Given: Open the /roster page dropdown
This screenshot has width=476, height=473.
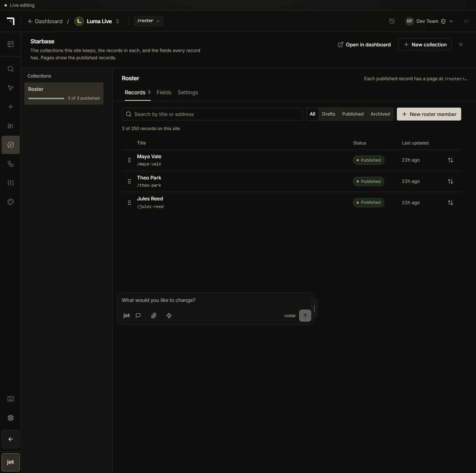Looking at the screenshot, I should coord(148,21).
